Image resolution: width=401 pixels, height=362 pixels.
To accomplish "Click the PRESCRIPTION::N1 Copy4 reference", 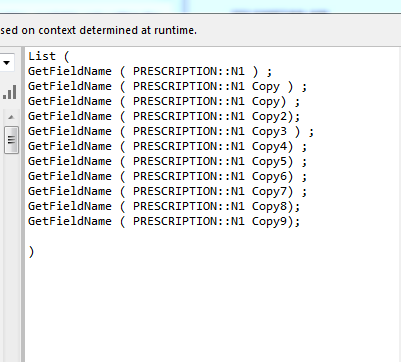I will coord(210,146).
